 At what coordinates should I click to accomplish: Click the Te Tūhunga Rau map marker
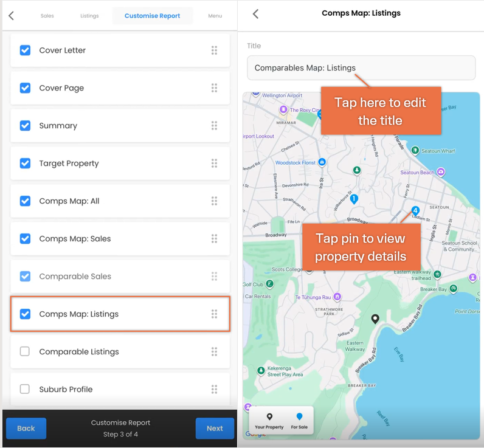[x=337, y=297]
